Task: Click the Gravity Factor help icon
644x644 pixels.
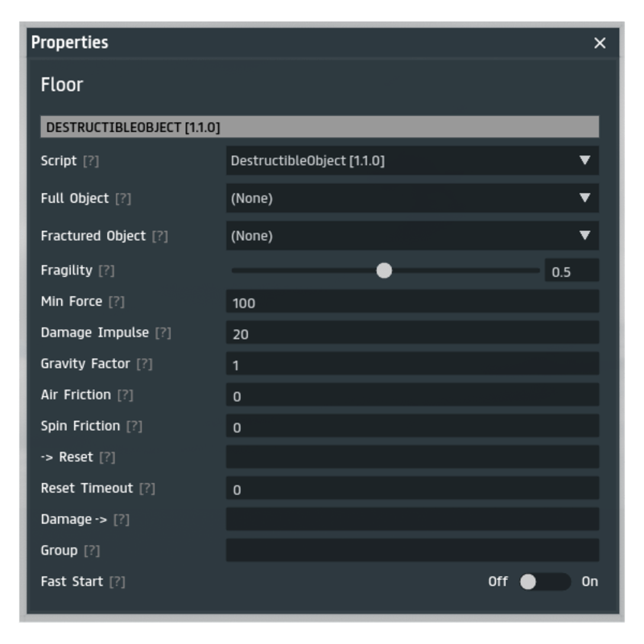Action: pyautogui.click(x=144, y=364)
